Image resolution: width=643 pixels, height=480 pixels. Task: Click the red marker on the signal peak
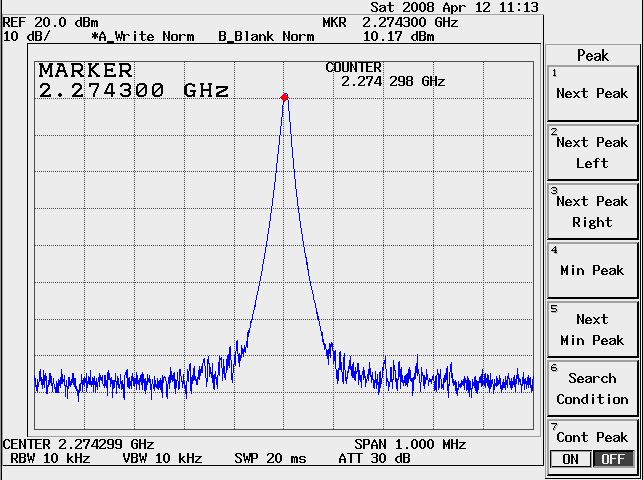tap(285, 97)
